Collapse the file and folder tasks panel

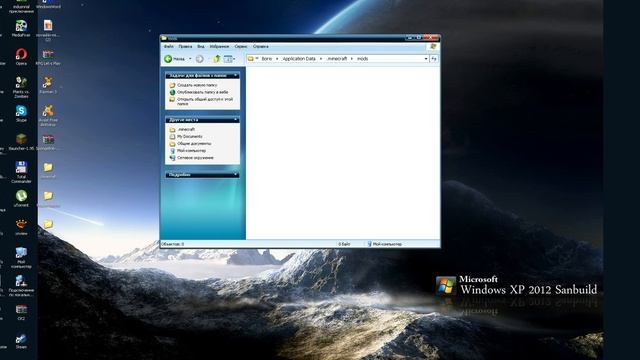(x=236, y=76)
